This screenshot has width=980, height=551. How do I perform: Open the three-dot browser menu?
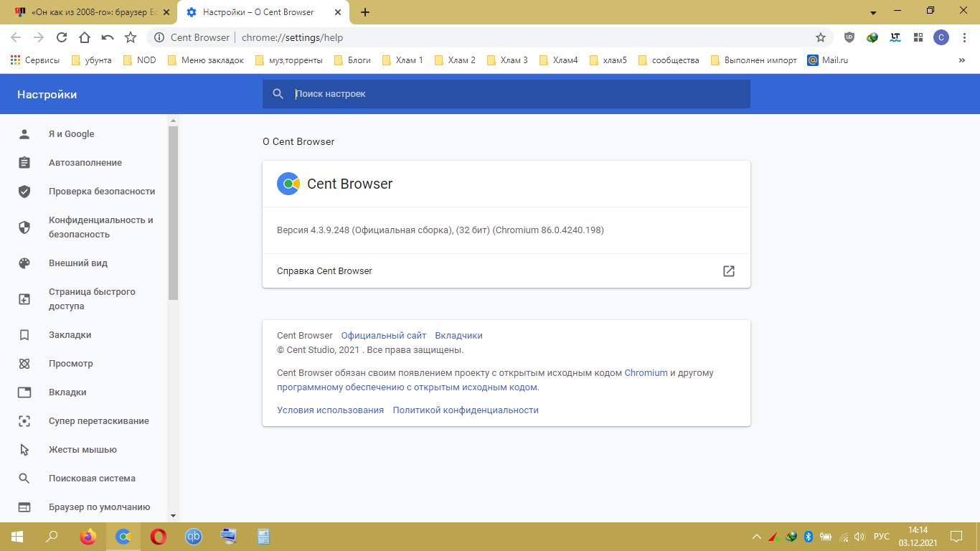[x=964, y=37]
